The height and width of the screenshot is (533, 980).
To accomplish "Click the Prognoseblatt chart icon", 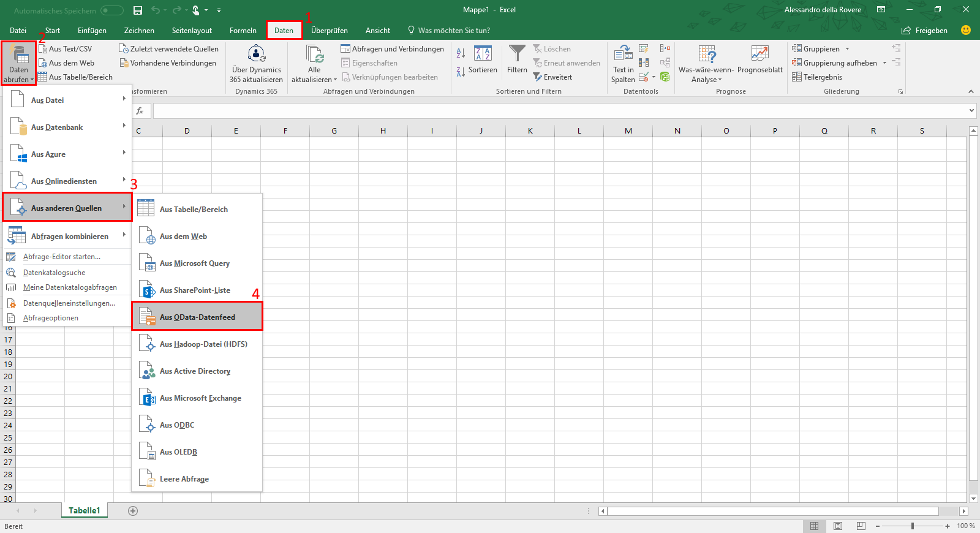I will [759, 54].
